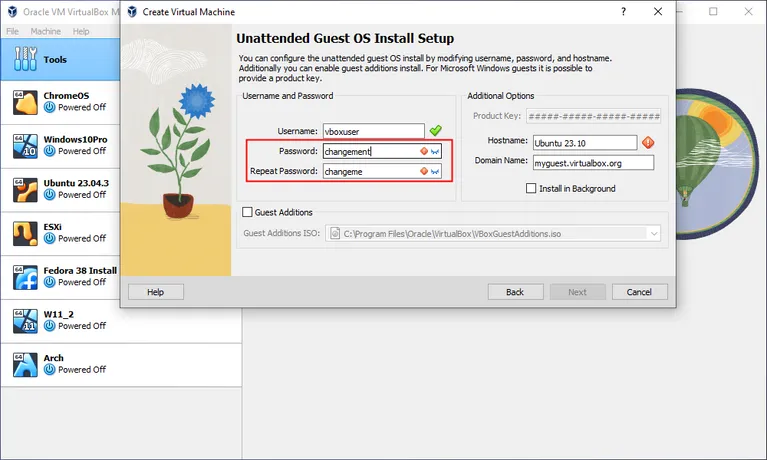The width and height of the screenshot is (767, 460).
Task: Click the VirtualBox icon in dialog title bar
Action: pyautogui.click(x=132, y=12)
